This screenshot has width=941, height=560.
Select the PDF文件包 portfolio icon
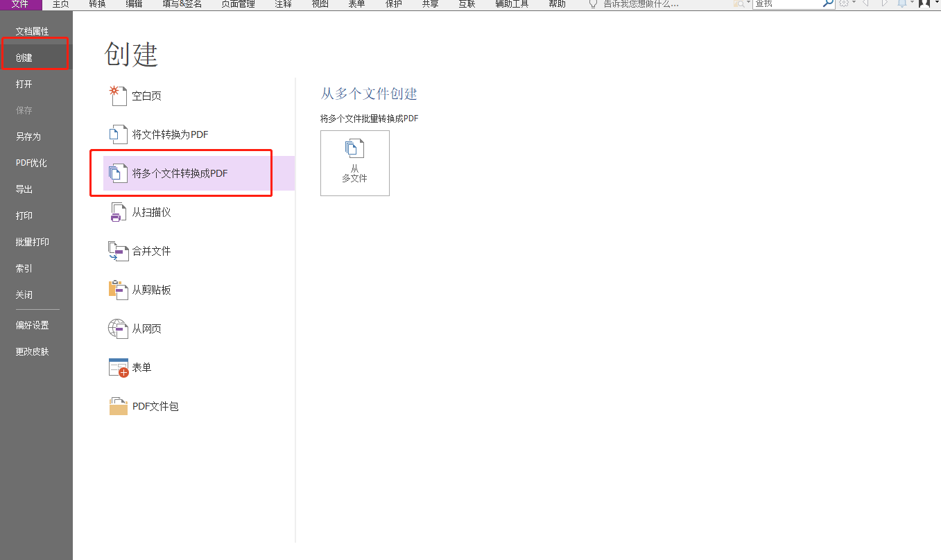119,406
